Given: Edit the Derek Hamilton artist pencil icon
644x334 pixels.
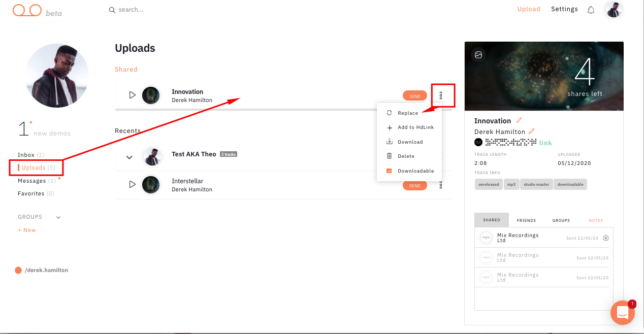Looking at the screenshot, I should pos(532,131).
